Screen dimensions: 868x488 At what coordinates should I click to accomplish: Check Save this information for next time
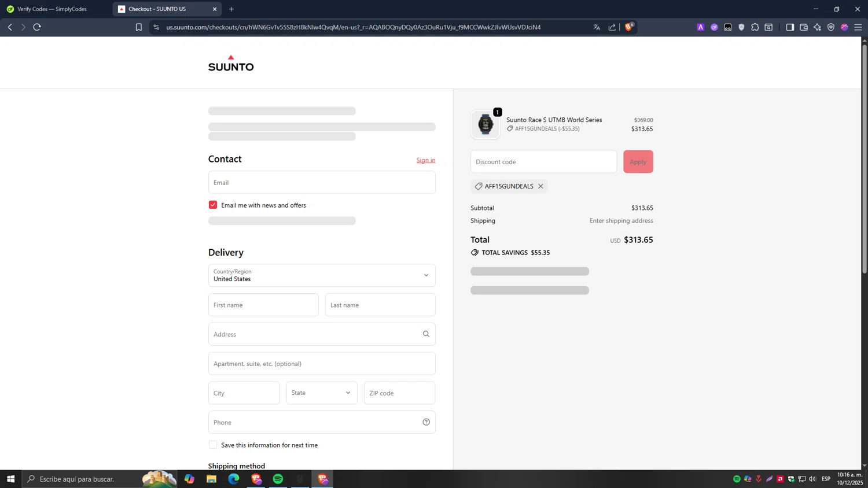(213, 445)
